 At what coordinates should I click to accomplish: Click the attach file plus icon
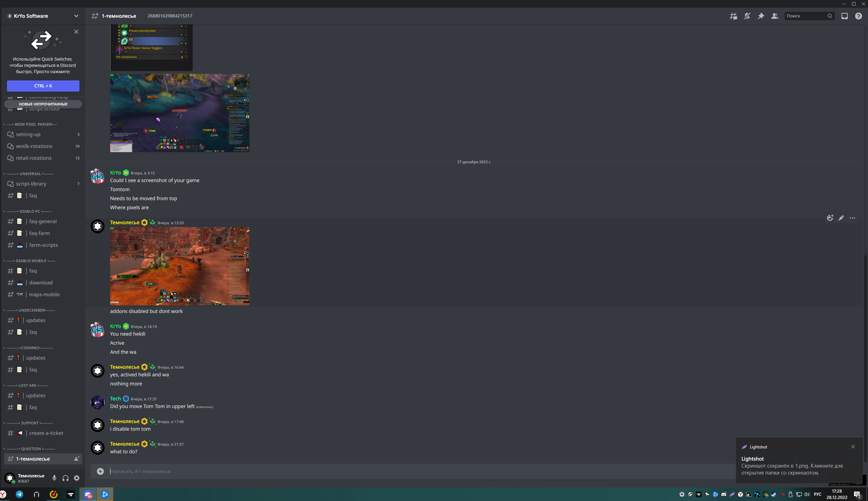(100, 471)
